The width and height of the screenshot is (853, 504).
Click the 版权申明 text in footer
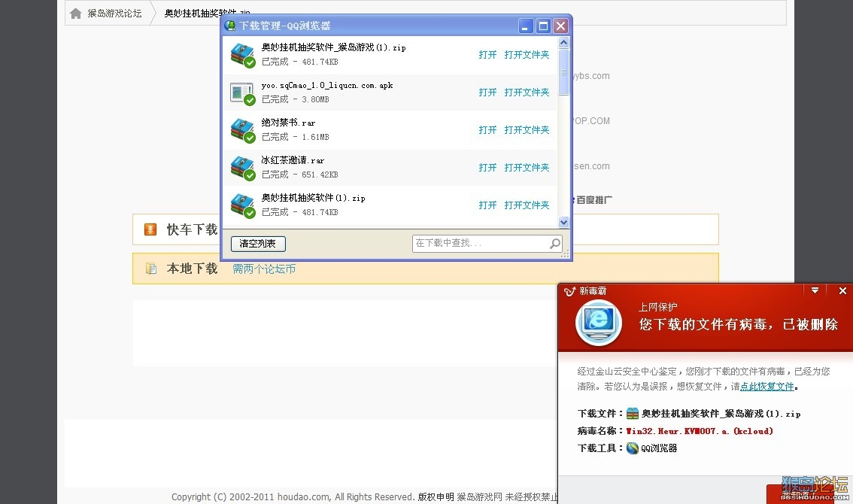pos(436,497)
